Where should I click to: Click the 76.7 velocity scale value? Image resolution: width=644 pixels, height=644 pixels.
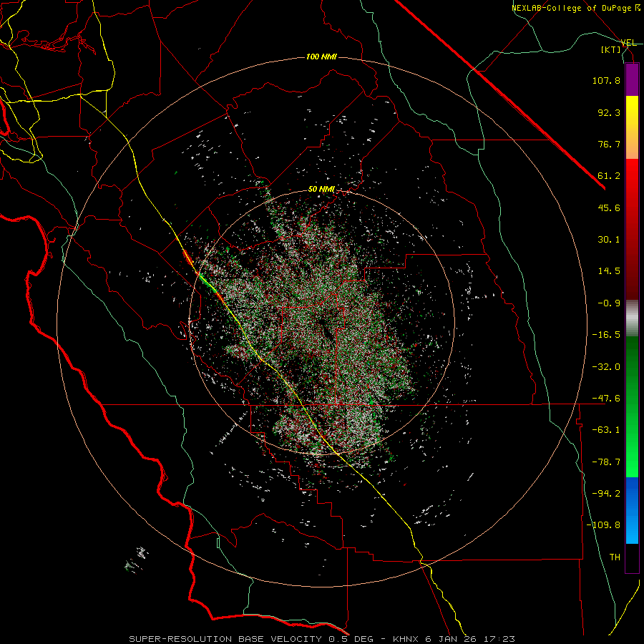(x=609, y=144)
